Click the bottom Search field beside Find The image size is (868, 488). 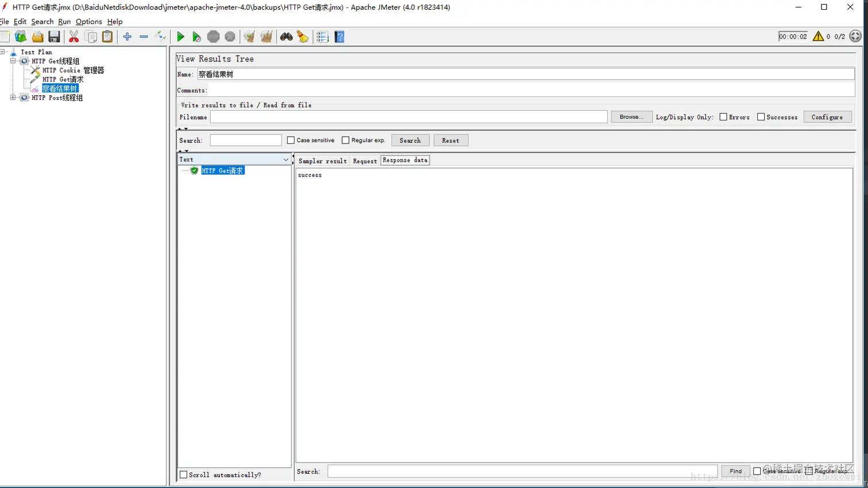[x=522, y=471]
